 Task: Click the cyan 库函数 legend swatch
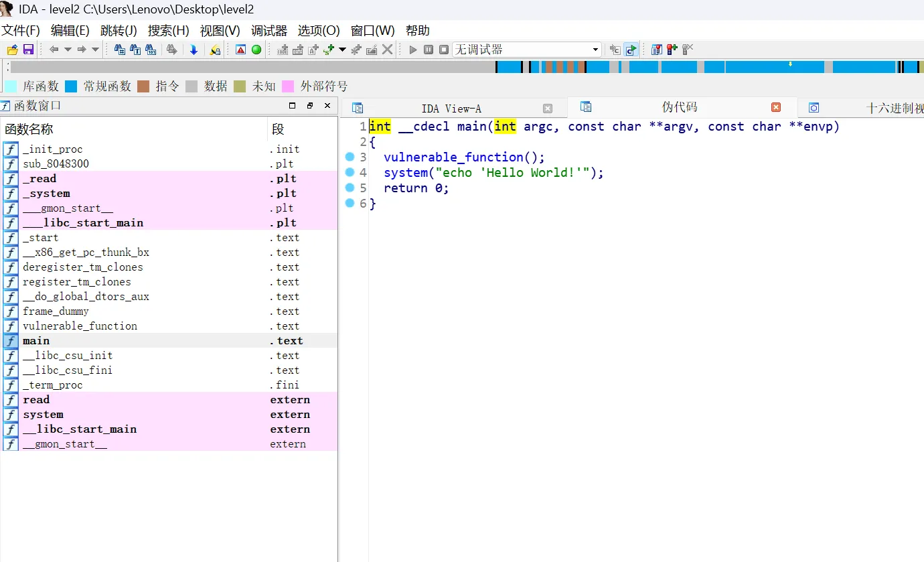coord(11,86)
